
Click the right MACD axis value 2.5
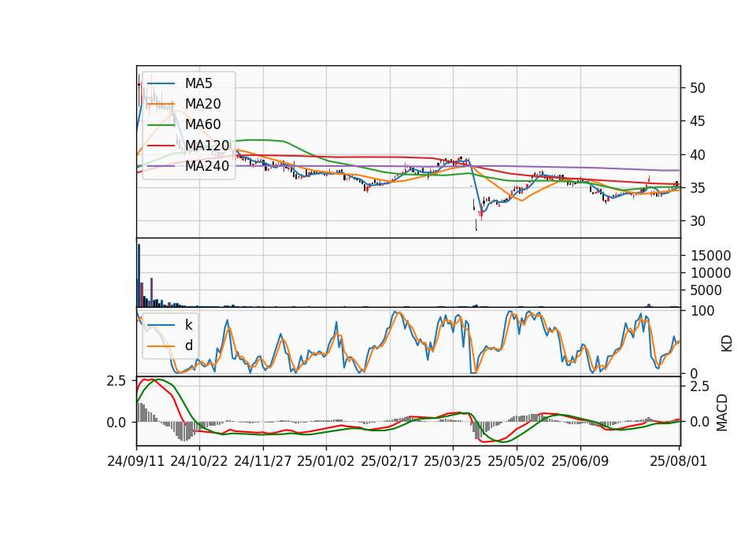point(700,386)
